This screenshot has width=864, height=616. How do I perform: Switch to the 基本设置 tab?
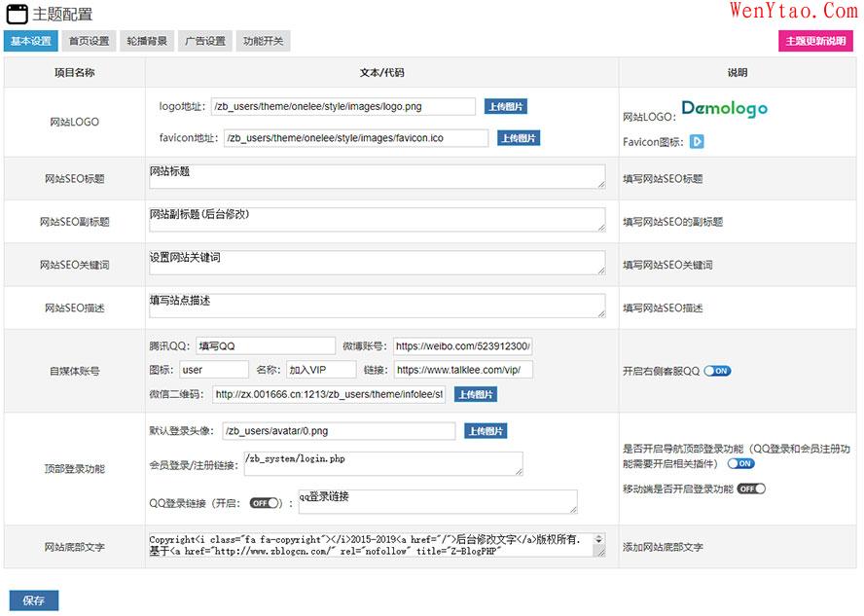[x=31, y=41]
